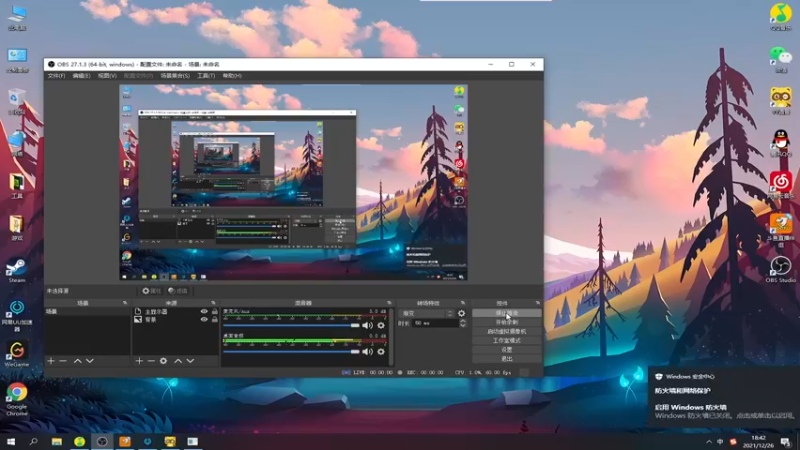Remove selected scene with minus icon
Screen dimensions: 800x450
click(63, 361)
